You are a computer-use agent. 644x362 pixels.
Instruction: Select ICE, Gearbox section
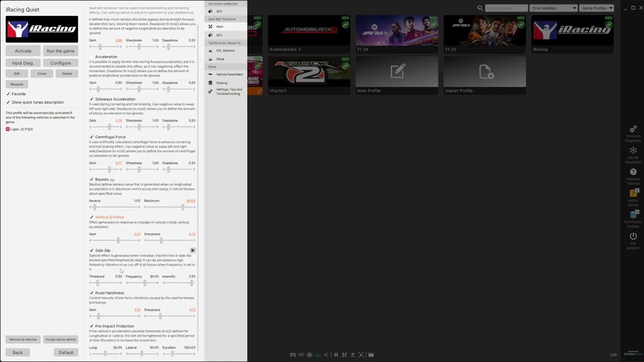(x=225, y=50)
